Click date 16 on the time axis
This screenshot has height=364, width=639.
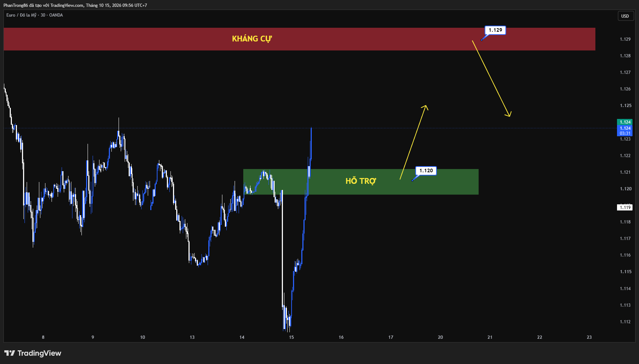click(341, 337)
